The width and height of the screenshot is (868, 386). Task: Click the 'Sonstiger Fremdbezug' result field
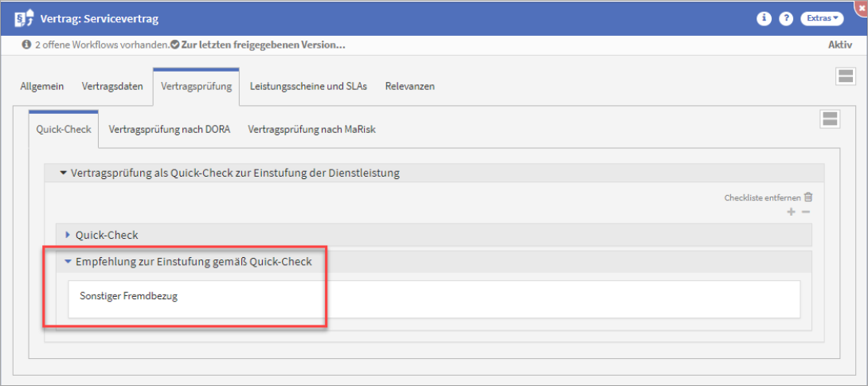(434, 299)
